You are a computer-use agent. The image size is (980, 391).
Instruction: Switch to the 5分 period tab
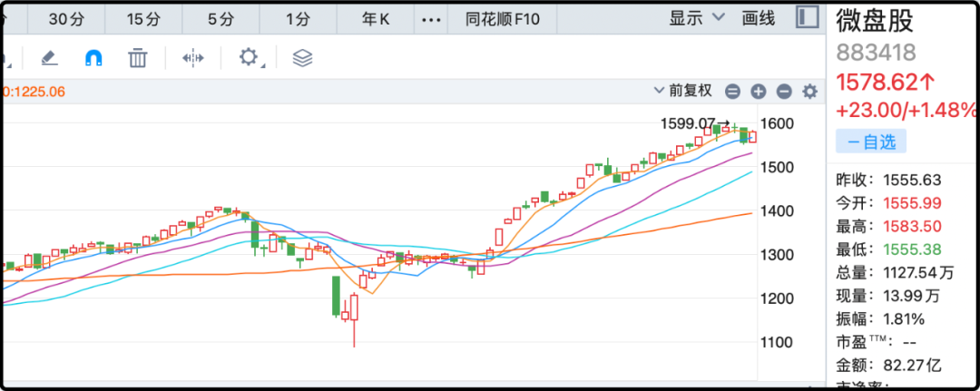pyautogui.click(x=220, y=18)
